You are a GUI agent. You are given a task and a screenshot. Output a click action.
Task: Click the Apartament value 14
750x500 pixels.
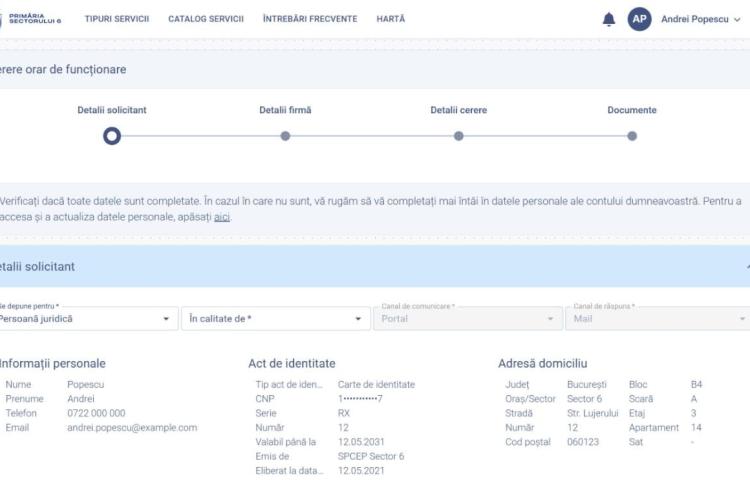click(696, 428)
